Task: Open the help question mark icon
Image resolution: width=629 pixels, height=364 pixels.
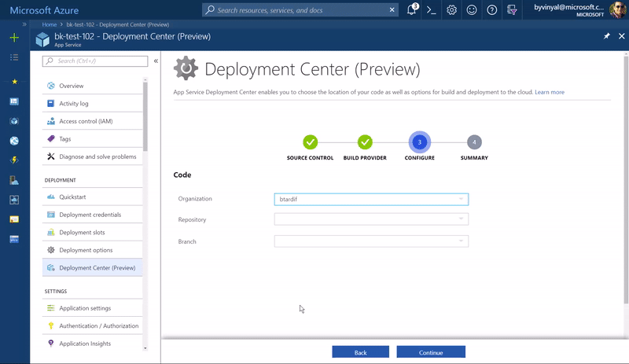Action: (492, 10)
